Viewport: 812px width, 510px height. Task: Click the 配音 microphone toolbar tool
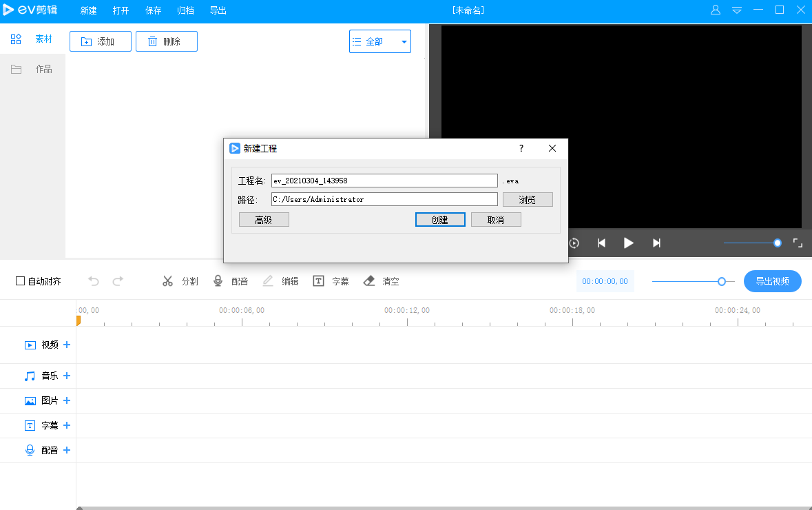pos(231,281)
